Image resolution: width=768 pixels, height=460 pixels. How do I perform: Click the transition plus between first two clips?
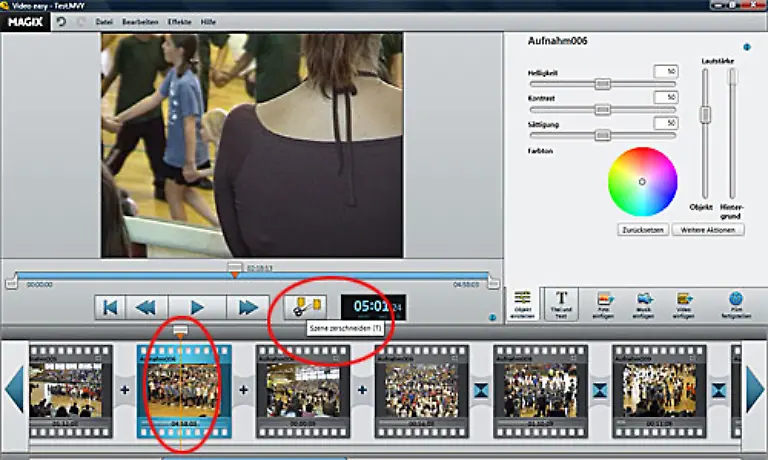click(125, 389)
